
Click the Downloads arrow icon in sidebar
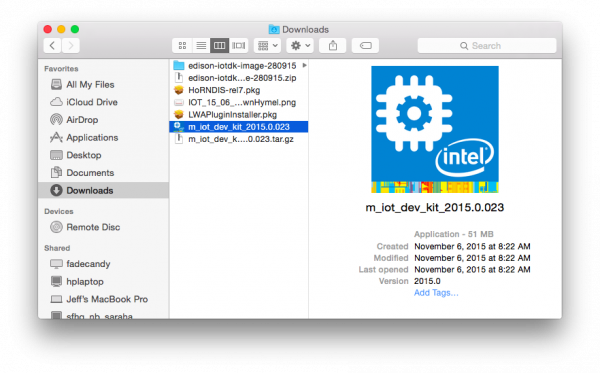click(x=56, y=190)
